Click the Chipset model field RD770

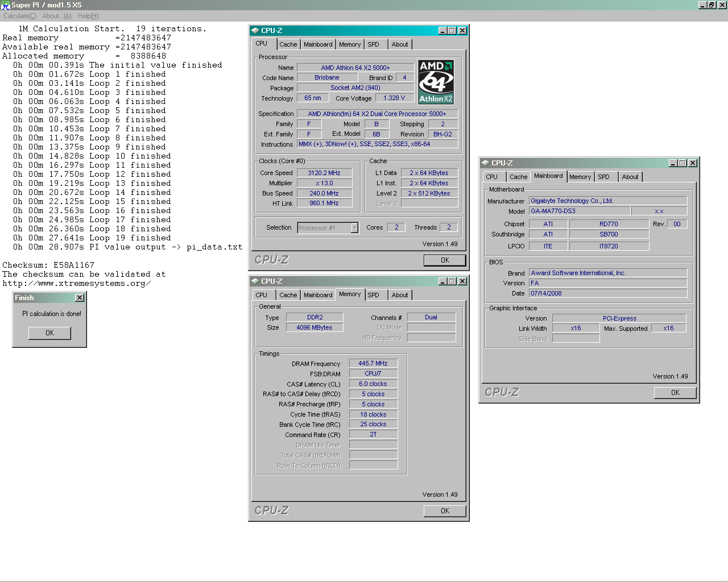pos(609,225)
